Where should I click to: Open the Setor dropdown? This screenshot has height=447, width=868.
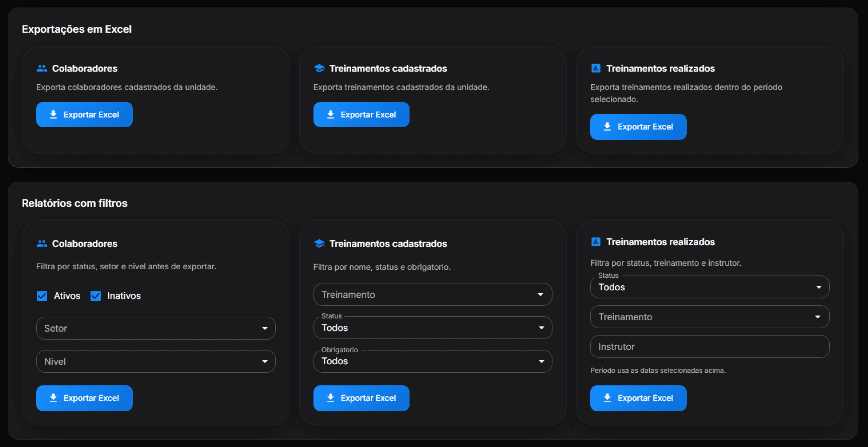coord(156,328)
